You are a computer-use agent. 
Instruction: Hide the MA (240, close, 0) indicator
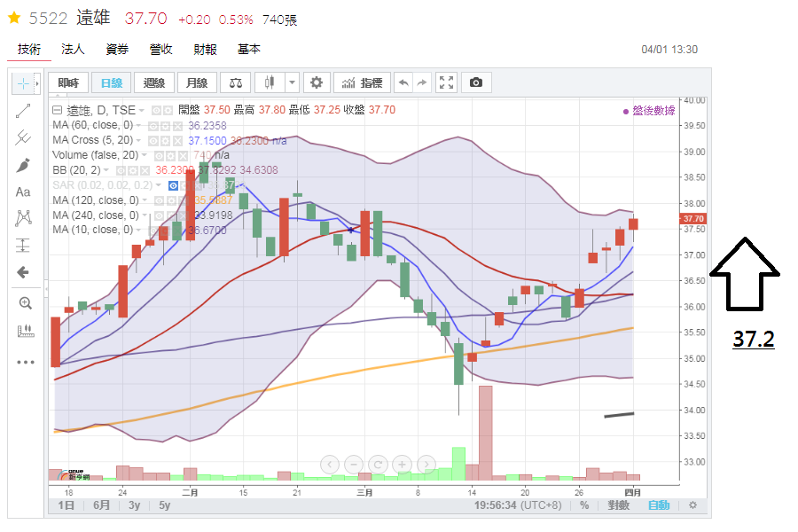click(x=160, y=215)
